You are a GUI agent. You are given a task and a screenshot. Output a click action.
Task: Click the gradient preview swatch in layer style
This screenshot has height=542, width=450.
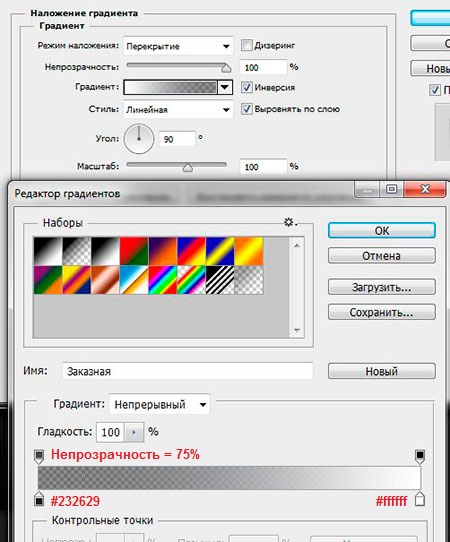170,87
